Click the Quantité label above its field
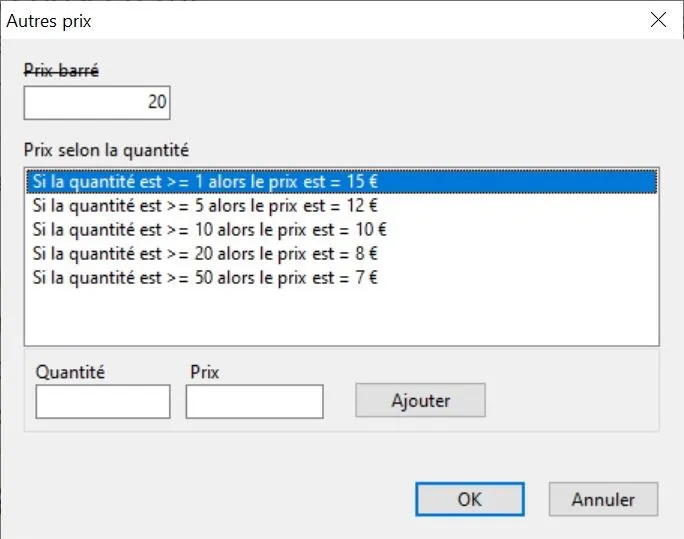684x539 pixels. tap(70, 372)
